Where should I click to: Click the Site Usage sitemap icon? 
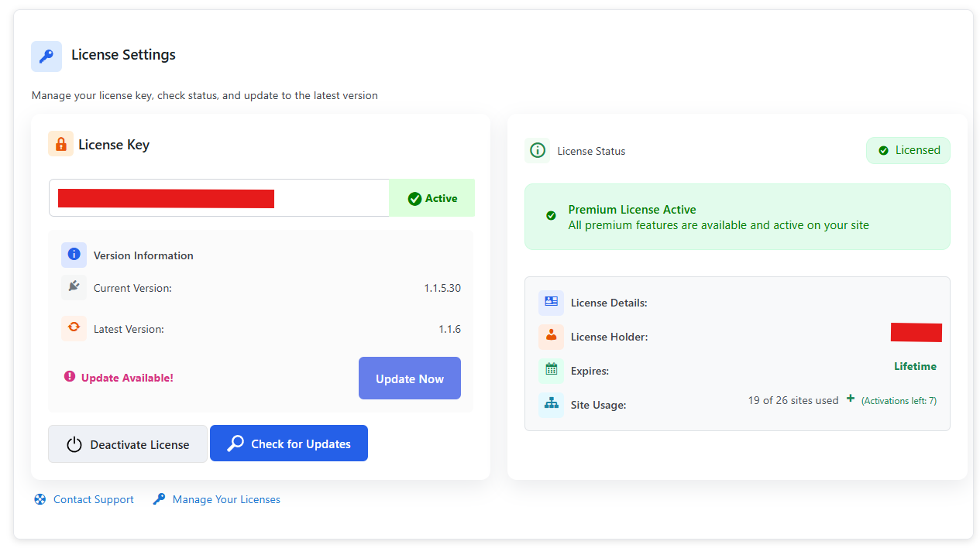(x=551, y=404)
